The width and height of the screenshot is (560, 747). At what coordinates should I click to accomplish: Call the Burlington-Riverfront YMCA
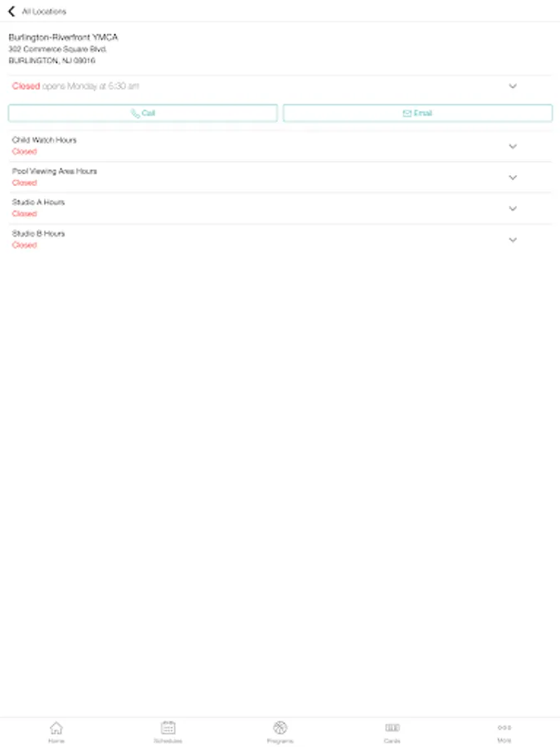coord(143,114)
